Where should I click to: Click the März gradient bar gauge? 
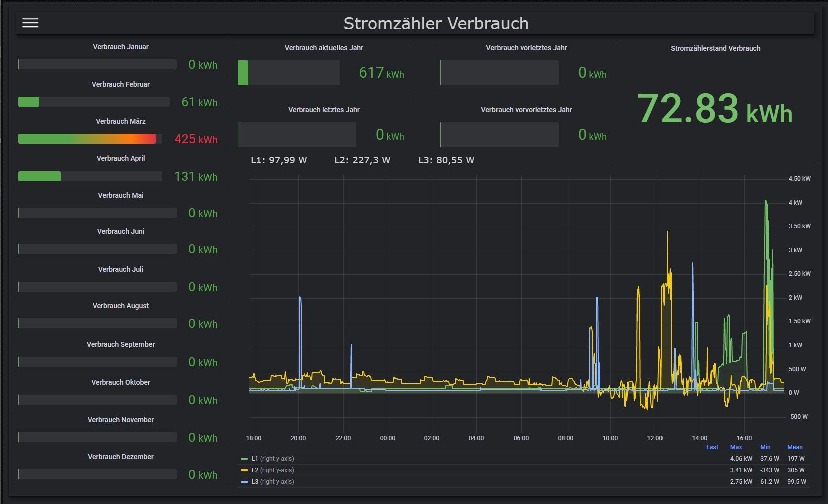point(90,139)
